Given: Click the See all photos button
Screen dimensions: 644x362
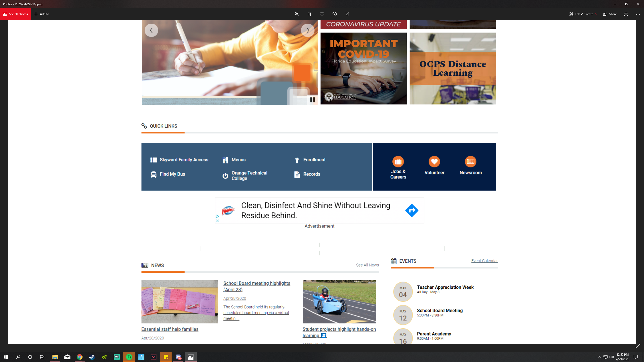Looking at the screenshot, I should click(x=15, y=14).
